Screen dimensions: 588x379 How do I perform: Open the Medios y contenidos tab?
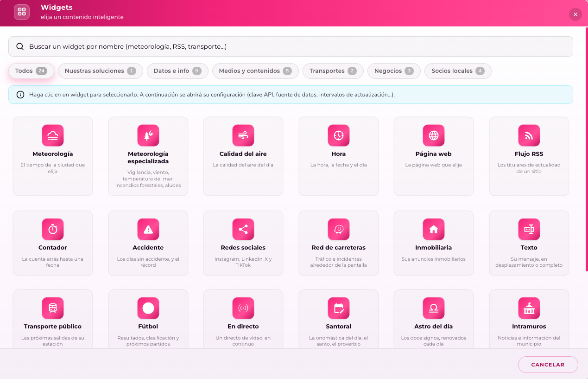click(255, 71)
